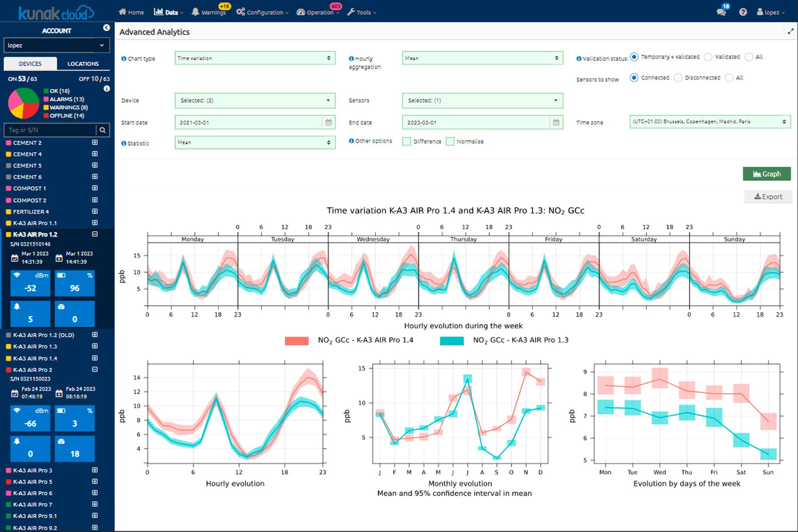Click the calendar icon beside Feb 24 2023 07:48:19

coord(15,393)
